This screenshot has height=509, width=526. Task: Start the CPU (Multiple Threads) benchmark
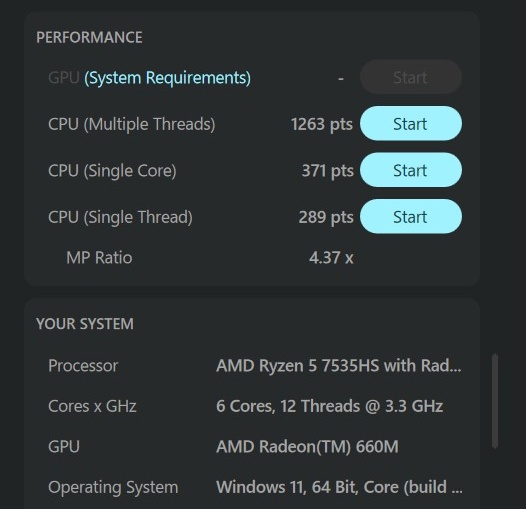(411, 123)
